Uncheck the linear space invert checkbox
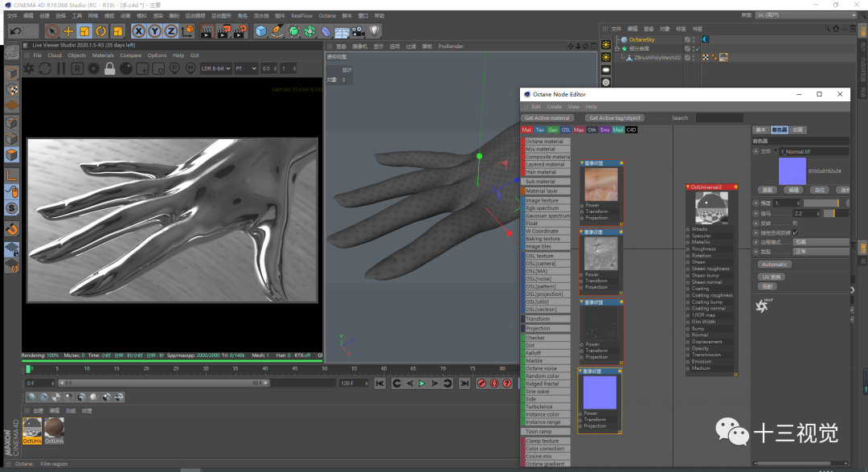The height and width of the screenshot is (472, 868). point(796,232)
